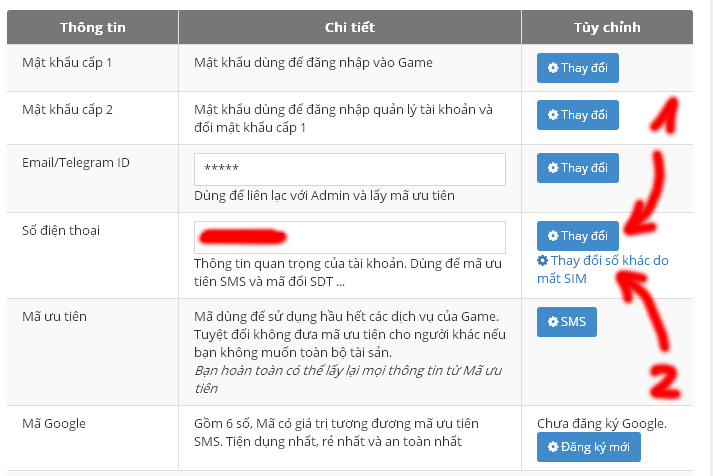Click the Chi tiết column header

(349, 27)
